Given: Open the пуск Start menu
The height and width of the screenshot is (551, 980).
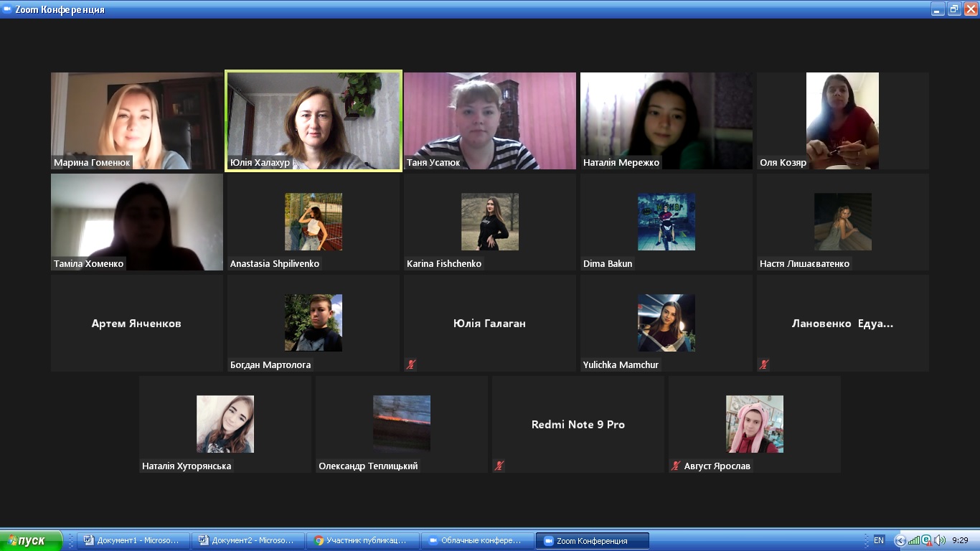Looking at the screenshot, I should pyautogui.click(x=32, y=540).
